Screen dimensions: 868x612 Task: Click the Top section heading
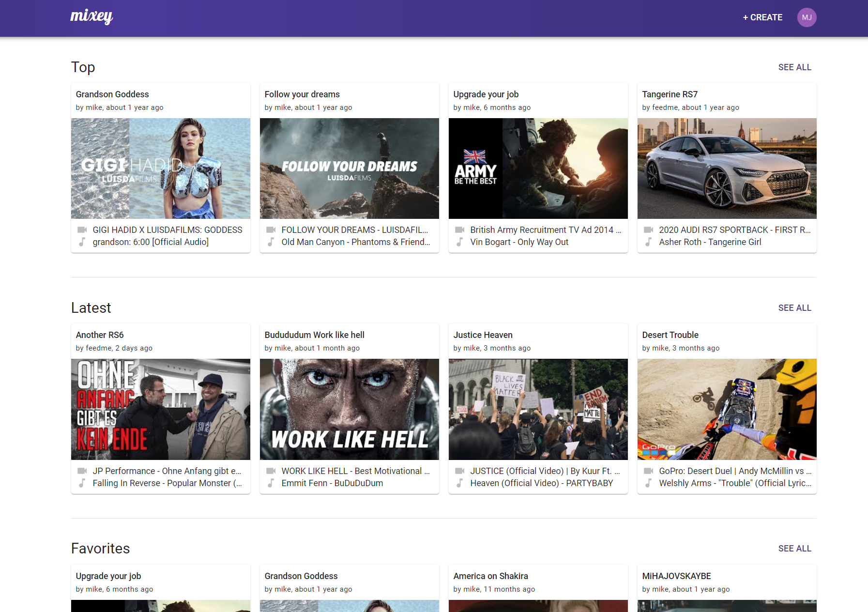click(83, 67)
